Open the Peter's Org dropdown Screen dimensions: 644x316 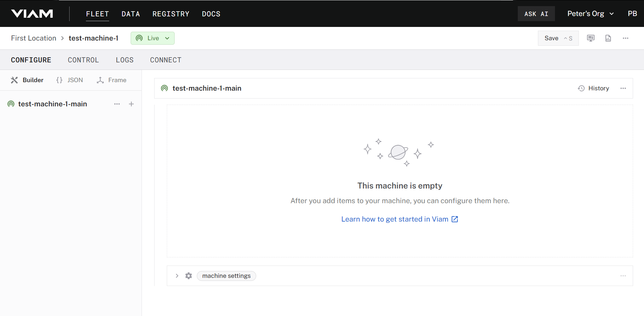click(x=590, y=14)
